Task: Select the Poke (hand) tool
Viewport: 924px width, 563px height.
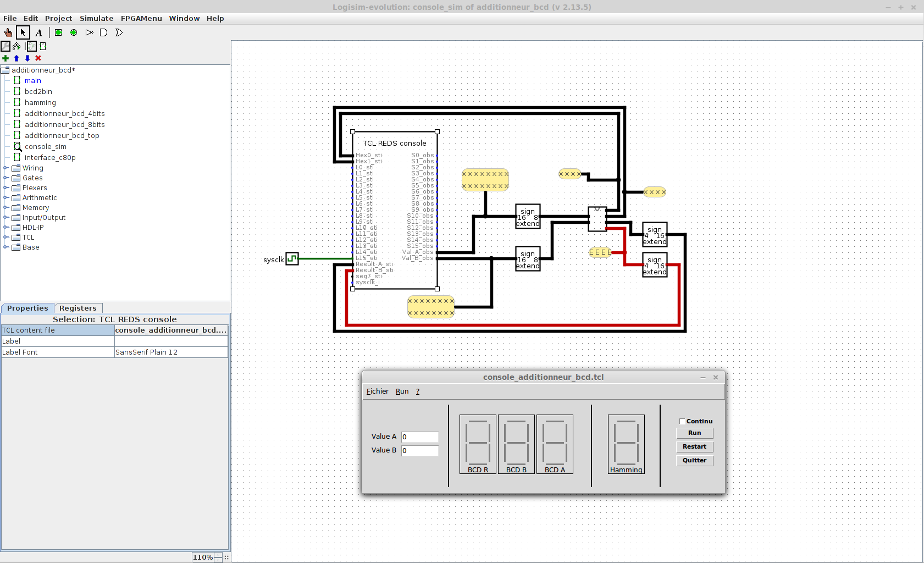Action: (x=8, y=32)
